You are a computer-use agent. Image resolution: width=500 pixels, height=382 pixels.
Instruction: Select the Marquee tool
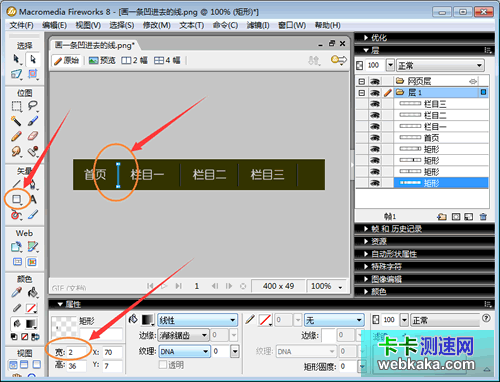click(x=16, y=106)
